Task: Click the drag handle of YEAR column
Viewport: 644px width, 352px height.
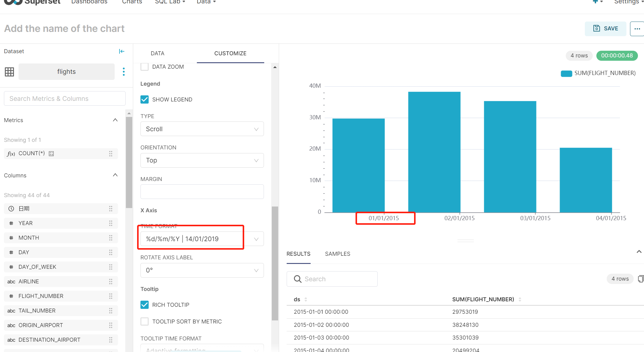Action: point(111,223)
